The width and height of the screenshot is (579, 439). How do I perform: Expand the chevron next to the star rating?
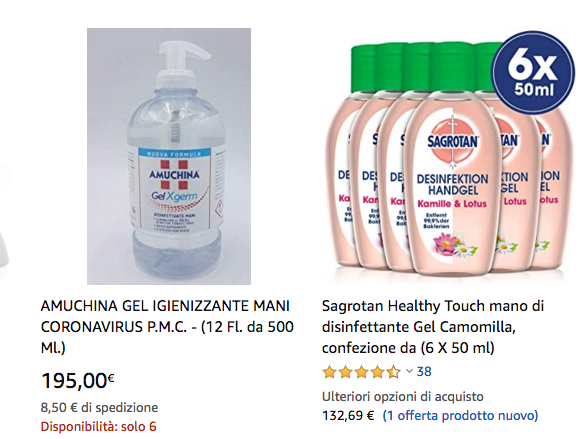409,371
